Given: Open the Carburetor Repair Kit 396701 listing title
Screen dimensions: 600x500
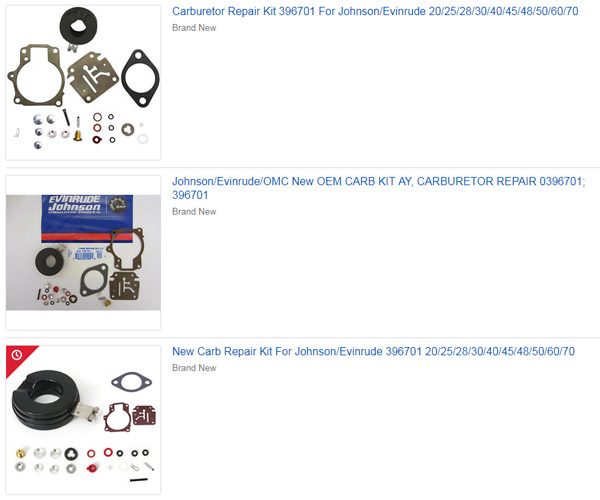Looking at the screenshot, I should 375,11.
